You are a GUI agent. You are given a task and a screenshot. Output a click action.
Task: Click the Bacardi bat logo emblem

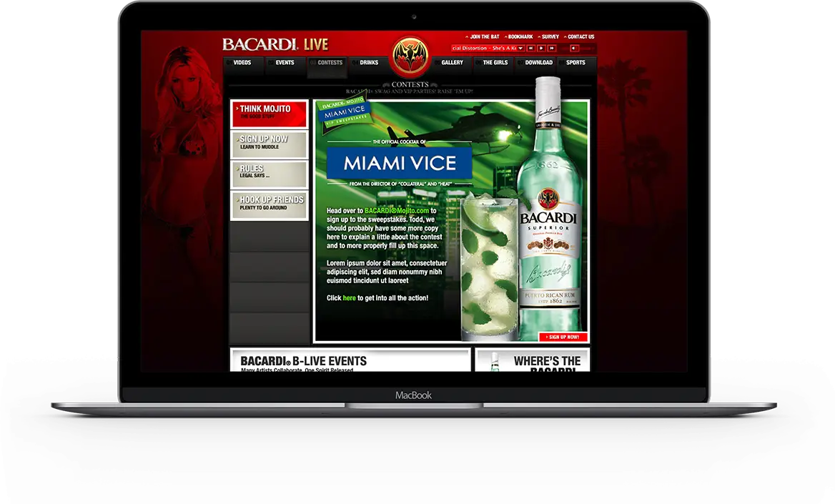[x=410, y=56]
